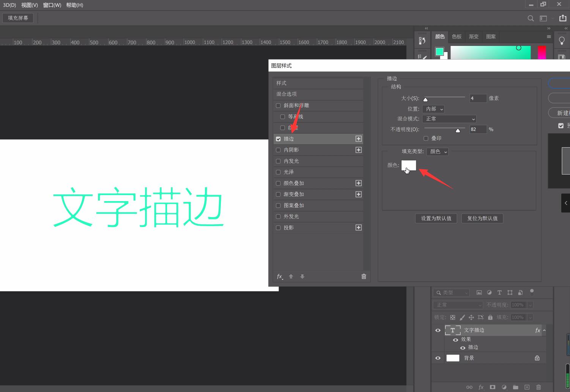This screenshot has width=570, height=392.
Task: Switch to the 图案 tab
Action: coord(491,36)
